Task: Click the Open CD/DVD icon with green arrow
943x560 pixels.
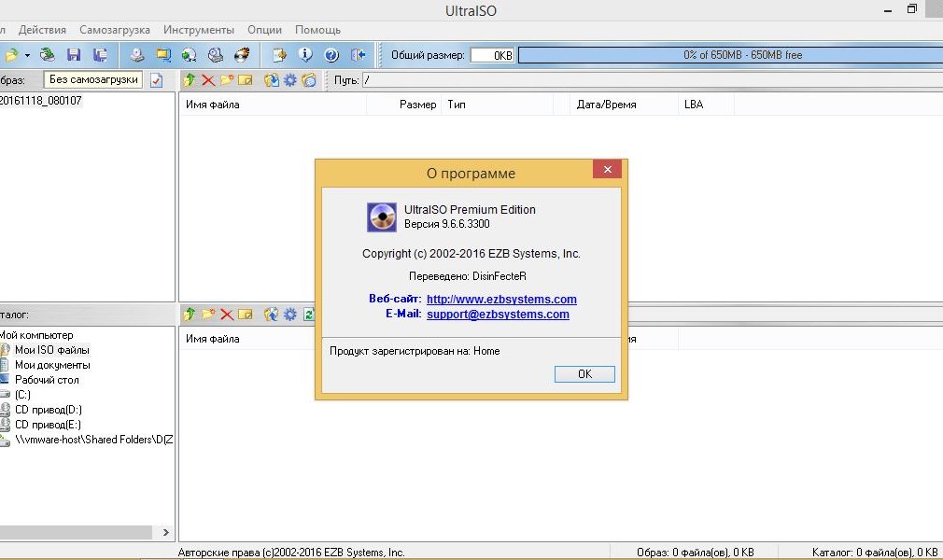Action: (x=48, y=55)
